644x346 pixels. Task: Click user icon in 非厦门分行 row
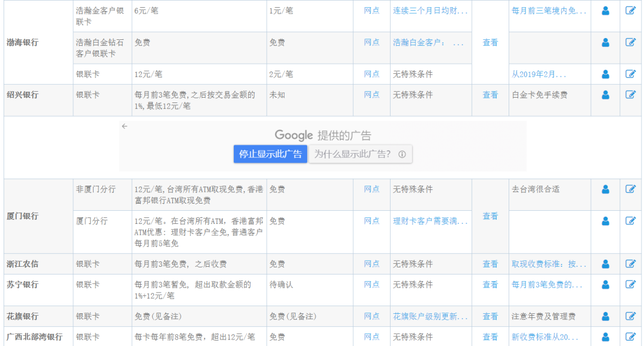[x=605, y=189]
